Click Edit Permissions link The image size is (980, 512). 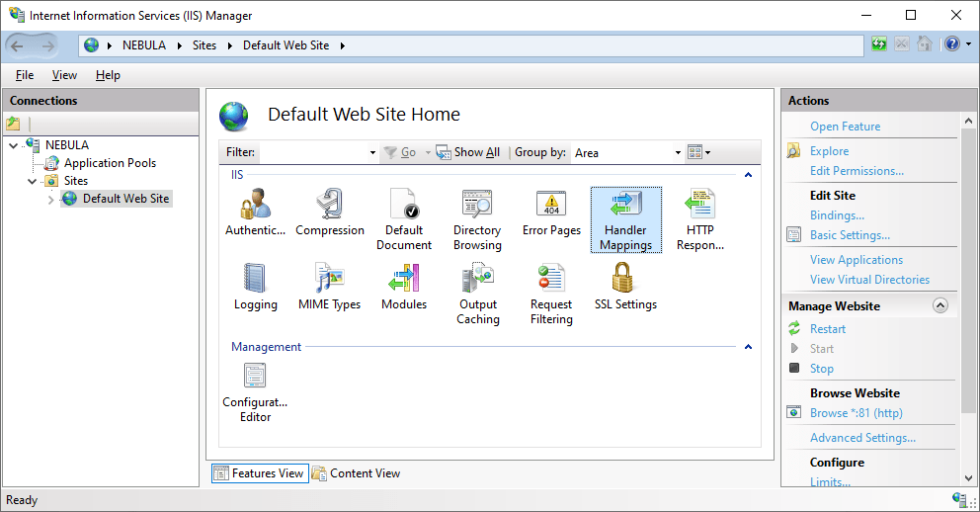pyautogui.click(x=857, y=171)
